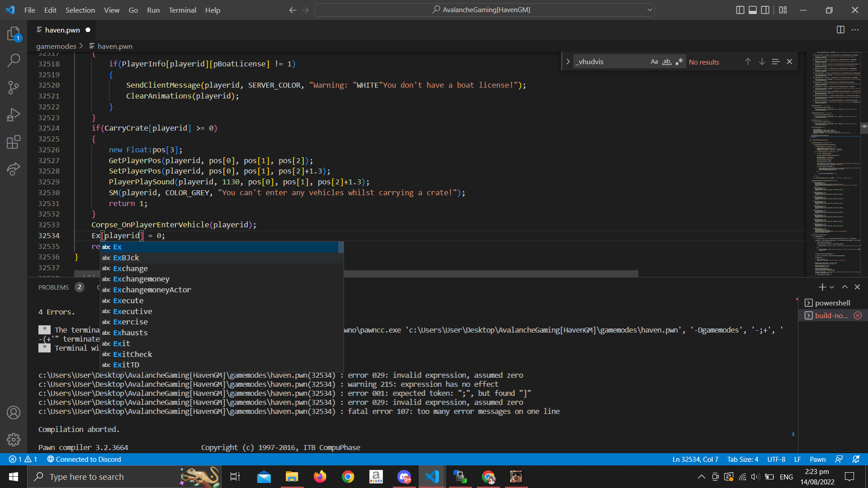The image size is (868, 488).
Task: Open feedback icon in status bar
Action: coord(839,460)
